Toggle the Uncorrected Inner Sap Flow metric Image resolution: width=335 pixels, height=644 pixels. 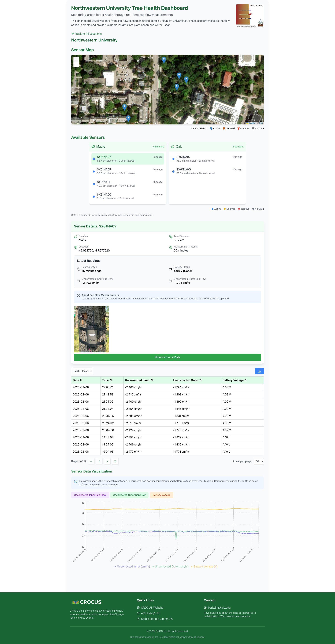[x=90, y=495]
